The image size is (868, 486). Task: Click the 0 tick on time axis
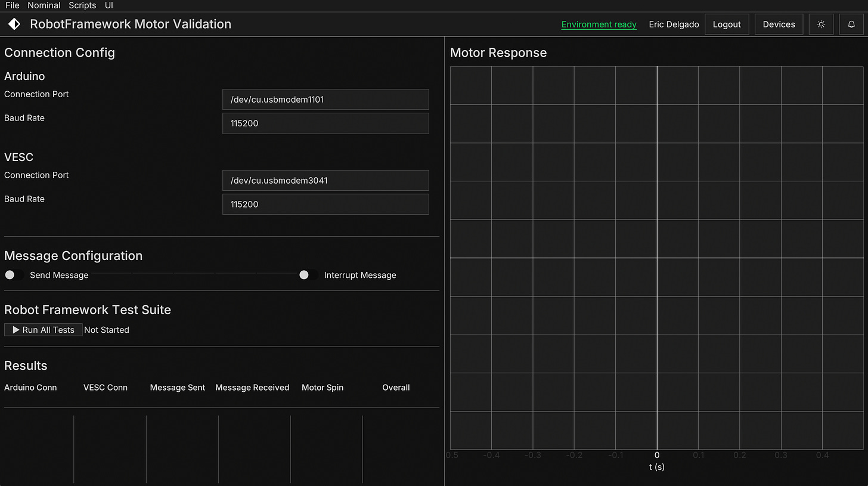[x=657, y=455]
